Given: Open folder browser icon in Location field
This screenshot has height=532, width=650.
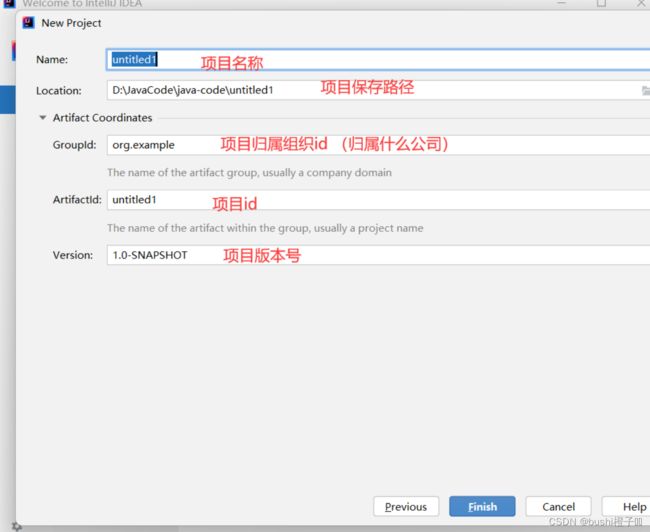Looking at the screenshot, I should 645,90.
